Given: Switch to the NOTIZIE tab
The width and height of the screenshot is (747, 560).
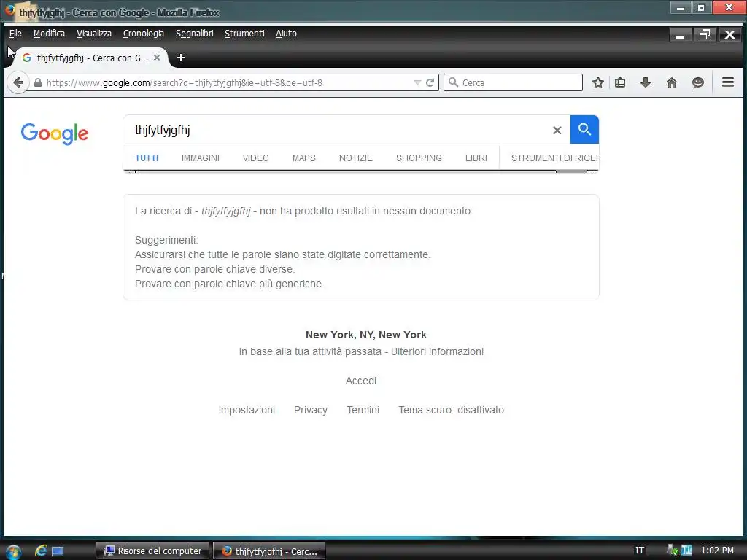Looking at the screenshot, I should tap(356, 158).
